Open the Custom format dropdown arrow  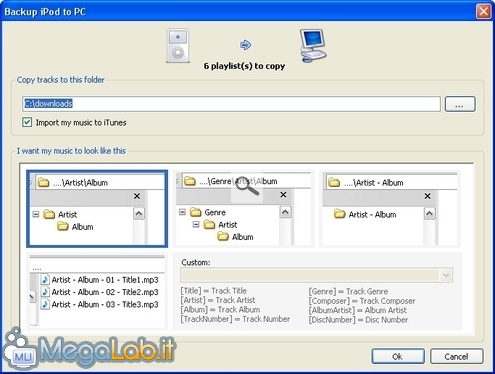pos(446,275)
